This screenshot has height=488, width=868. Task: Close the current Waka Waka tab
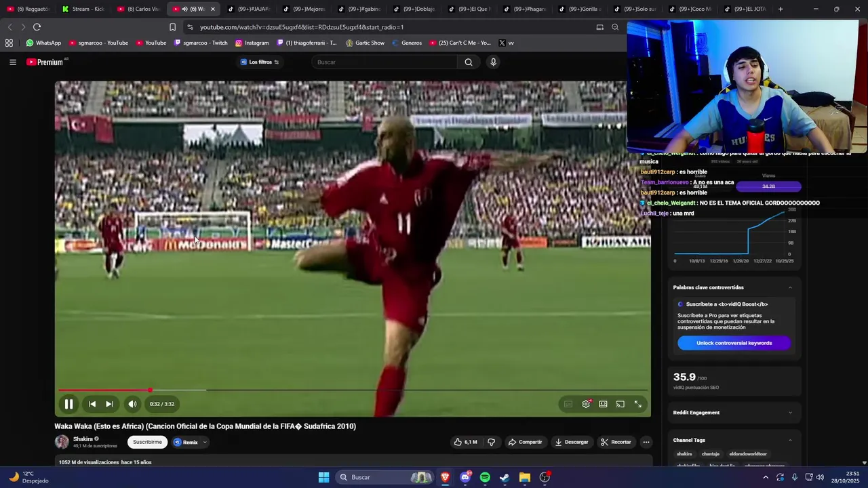(212, 9)
